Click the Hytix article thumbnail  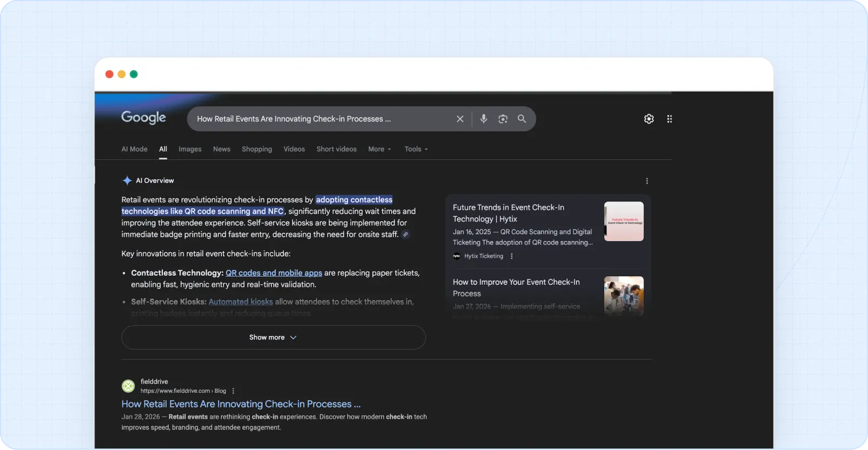coord(623,221)
